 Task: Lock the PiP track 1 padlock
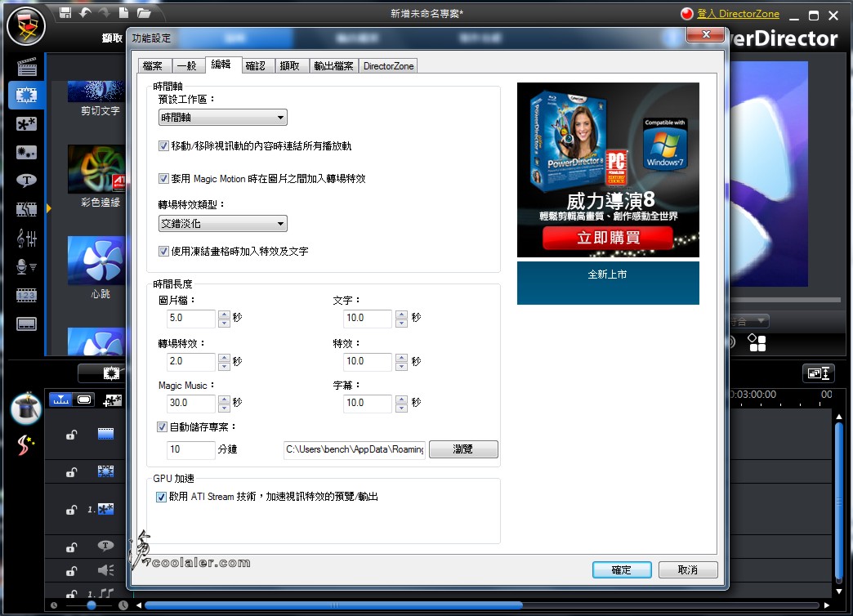point(71,510)
